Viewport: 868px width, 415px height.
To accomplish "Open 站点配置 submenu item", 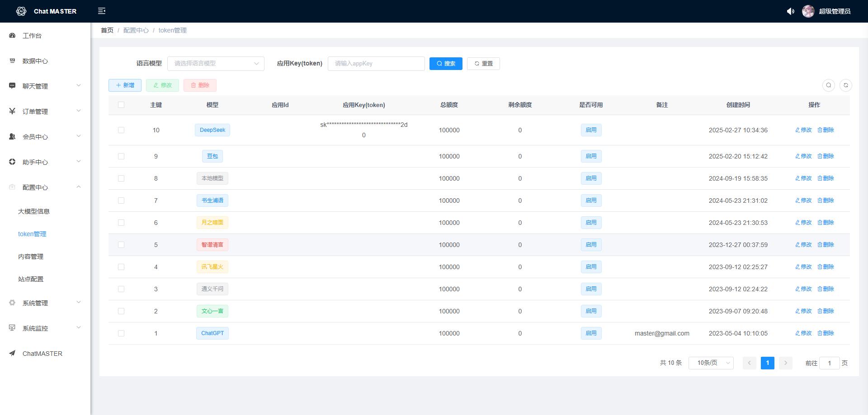I will point(31,279).
